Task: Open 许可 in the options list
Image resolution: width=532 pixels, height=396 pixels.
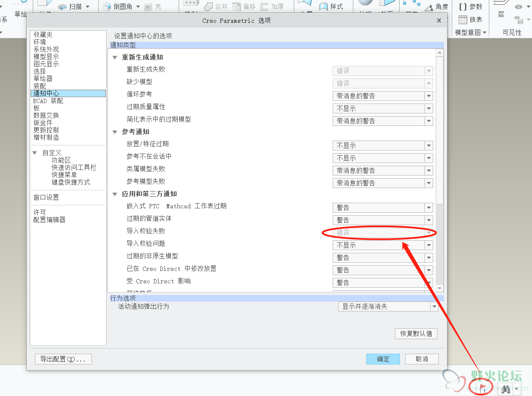Action: coord(40,212)
